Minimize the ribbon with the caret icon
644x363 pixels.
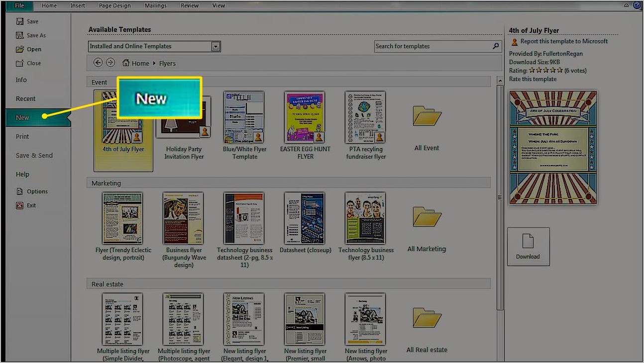point(626,5)
